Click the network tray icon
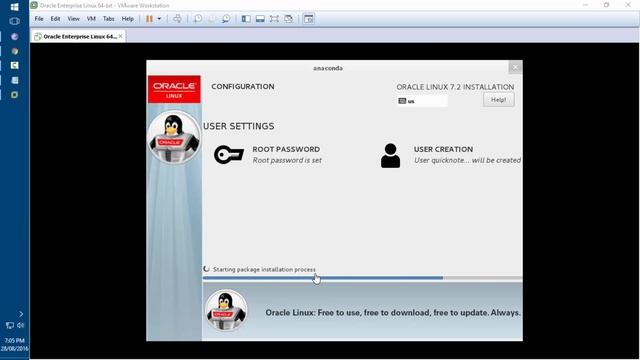 [x=9, y=325]
